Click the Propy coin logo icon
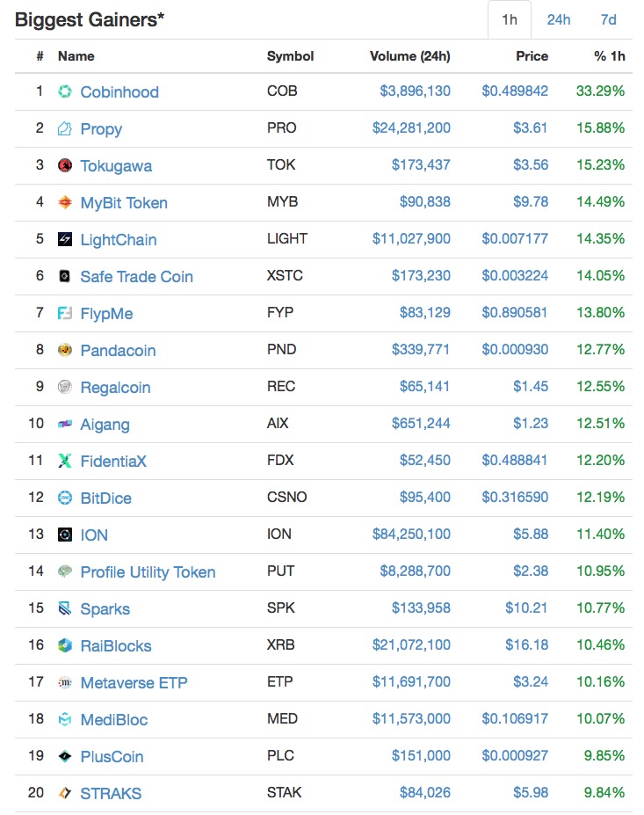Viewport: 644px width, 815px height. [x=65, y=128]
